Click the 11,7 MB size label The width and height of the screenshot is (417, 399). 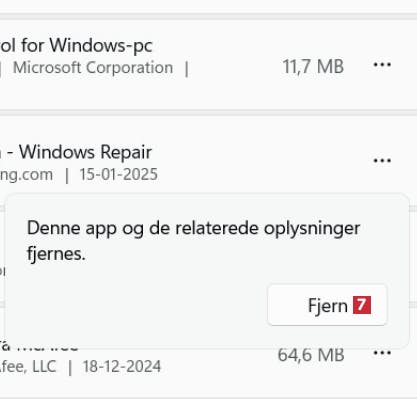click(313, 66)
